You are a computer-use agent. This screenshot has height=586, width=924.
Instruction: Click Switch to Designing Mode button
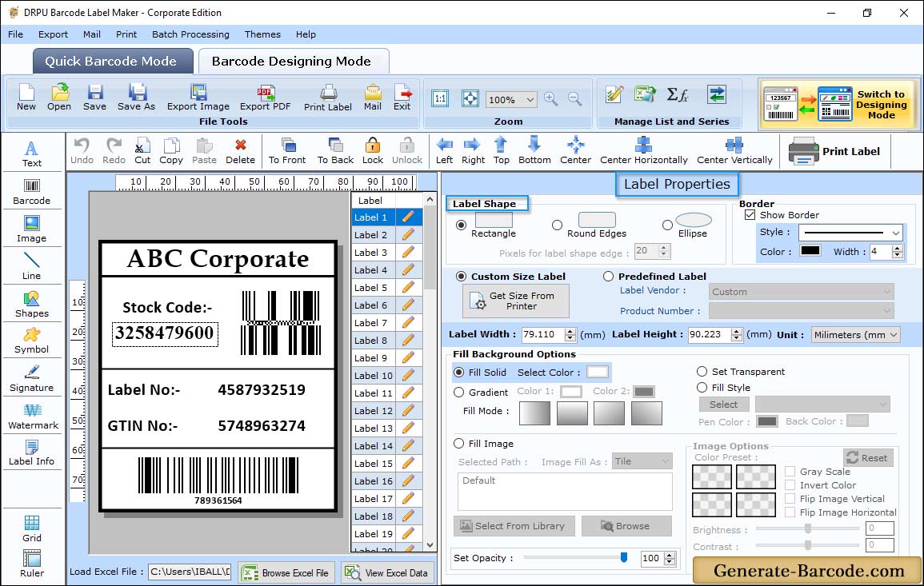tap(839, 105)
